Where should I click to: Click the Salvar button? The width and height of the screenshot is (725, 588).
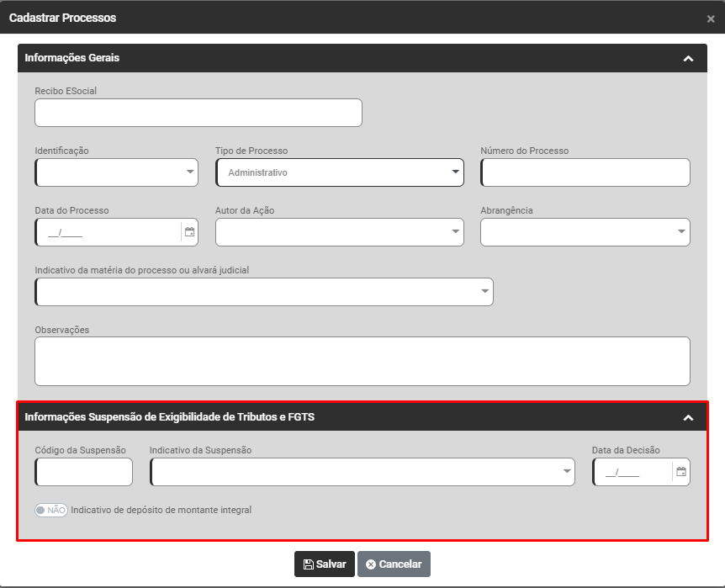coord(325,564)
